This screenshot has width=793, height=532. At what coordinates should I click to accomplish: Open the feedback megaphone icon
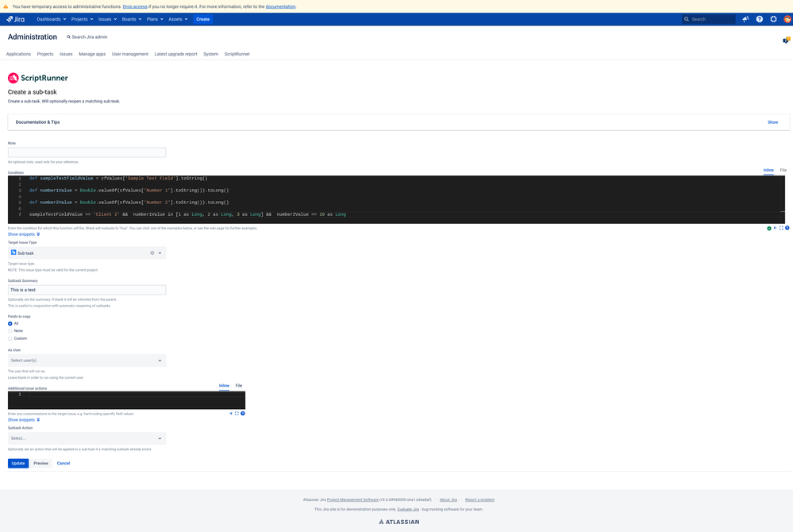745,19
